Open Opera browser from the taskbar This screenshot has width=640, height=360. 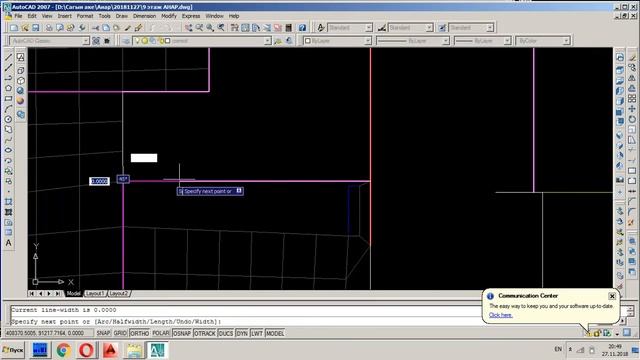tap(86, 350)
